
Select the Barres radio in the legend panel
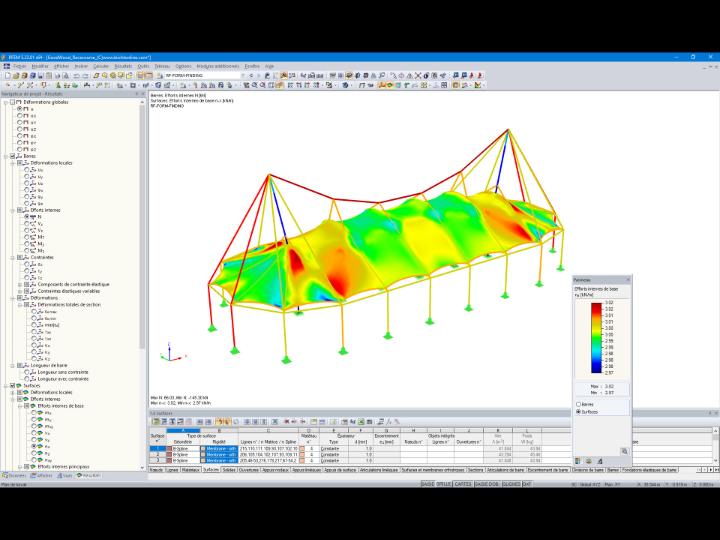pyautogui.click(x=579, y=405)
